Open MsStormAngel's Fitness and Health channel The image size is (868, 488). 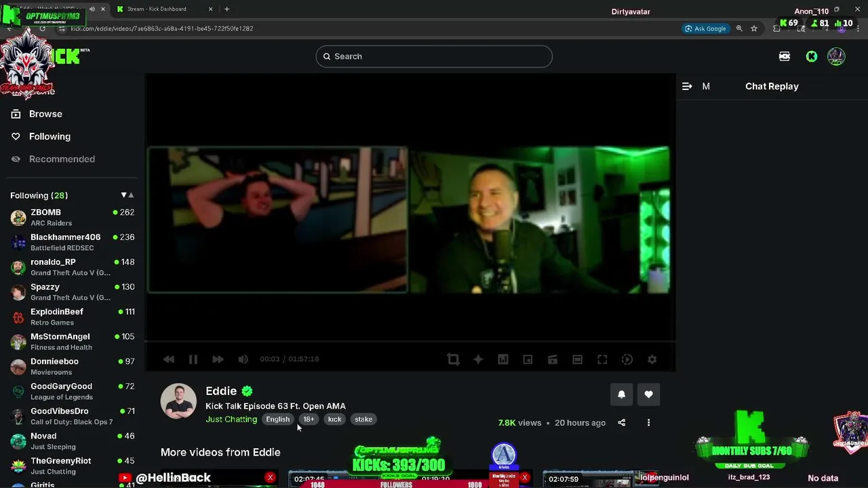(72, 342)
